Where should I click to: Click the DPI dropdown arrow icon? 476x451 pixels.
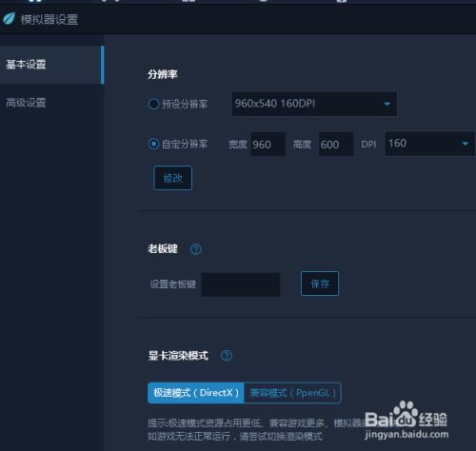coord(466,144)
